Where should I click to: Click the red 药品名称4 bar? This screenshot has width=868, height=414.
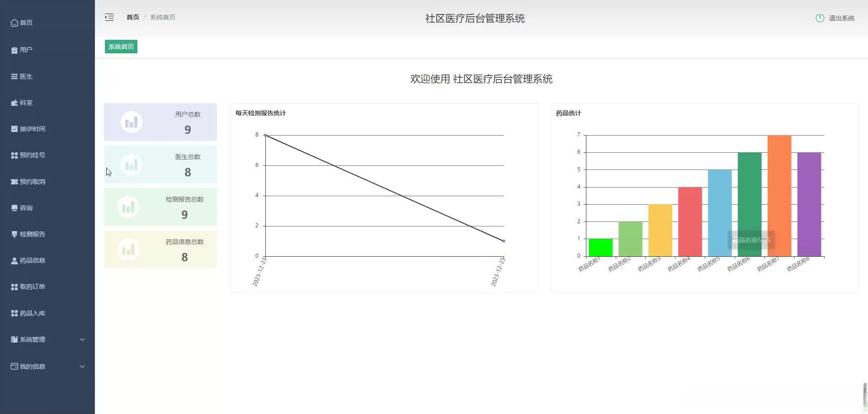[x=690, y=222]
